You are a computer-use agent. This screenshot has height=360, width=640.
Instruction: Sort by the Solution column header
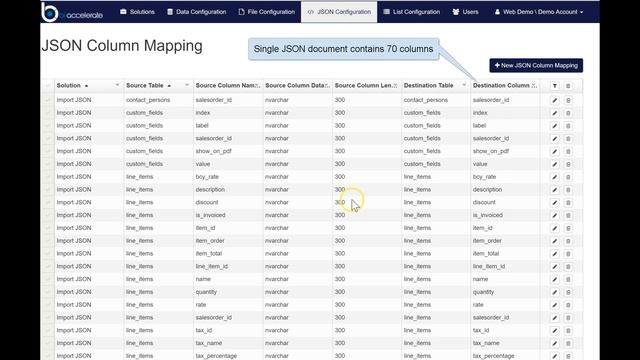(x=69, y=85)
